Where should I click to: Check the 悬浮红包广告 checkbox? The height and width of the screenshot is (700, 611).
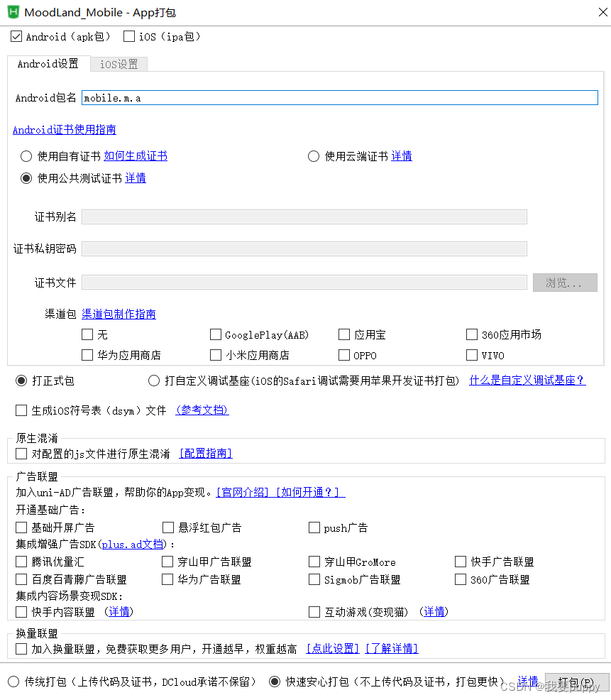point(167,527)
